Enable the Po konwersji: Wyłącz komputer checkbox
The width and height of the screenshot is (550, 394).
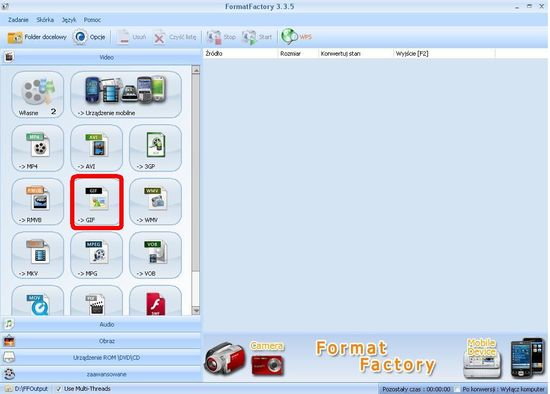pyautogui.click(x=457, y=389)
